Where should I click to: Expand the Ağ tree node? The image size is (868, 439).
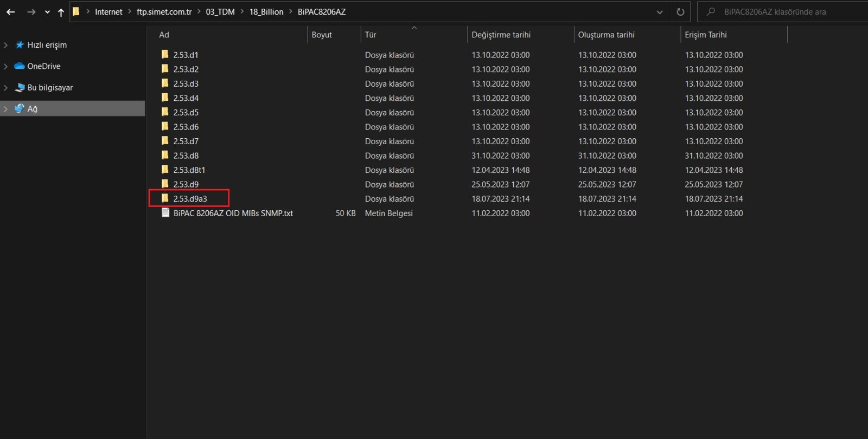(6, 109)
